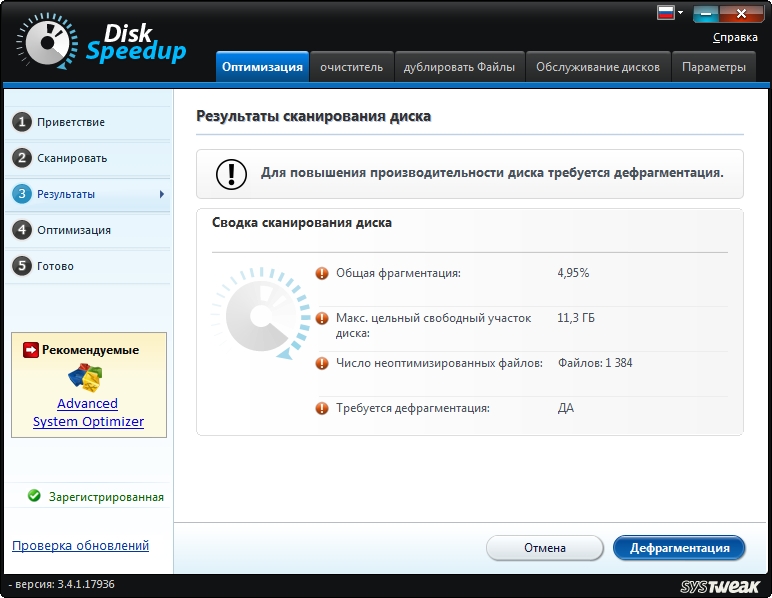The height and width of the screenshot is (598, 772).
Task: Go to the Обслуживание дисков tab
Action: tap(597, 67)
